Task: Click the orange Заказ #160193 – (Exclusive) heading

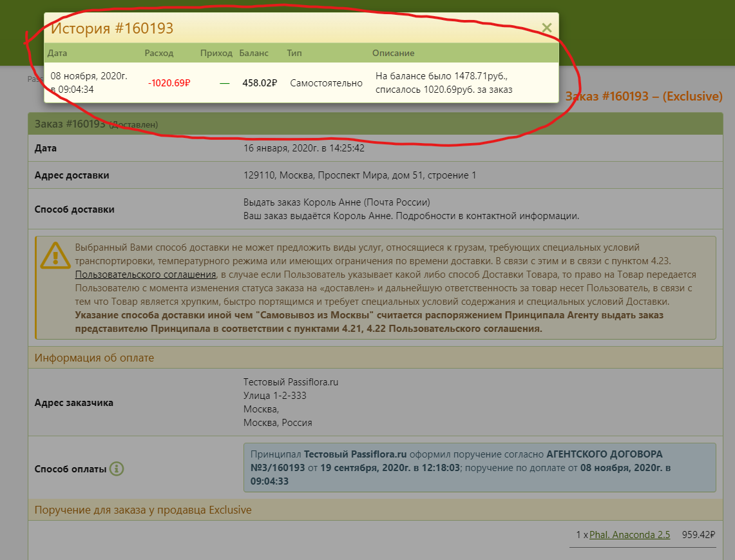Action: 644,97
